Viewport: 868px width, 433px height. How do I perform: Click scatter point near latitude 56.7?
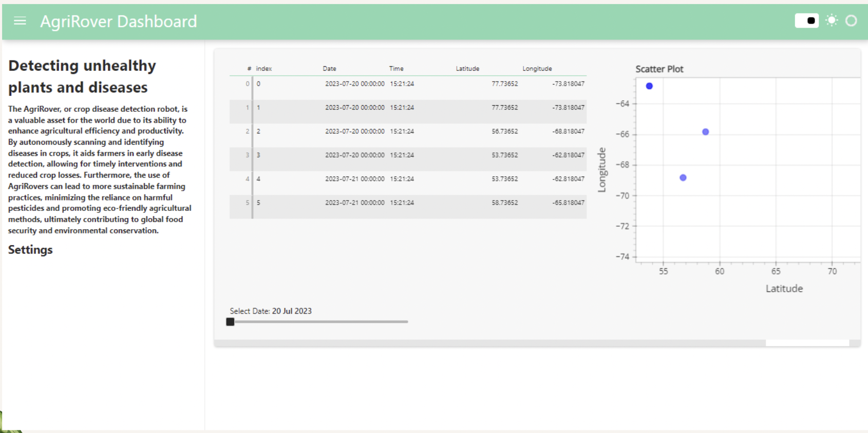coord(683,178)
